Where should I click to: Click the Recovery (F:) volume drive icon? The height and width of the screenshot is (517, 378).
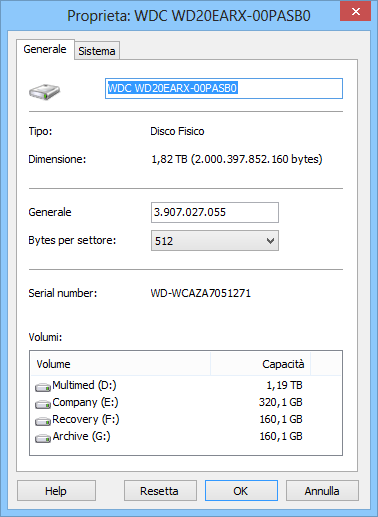43,421
